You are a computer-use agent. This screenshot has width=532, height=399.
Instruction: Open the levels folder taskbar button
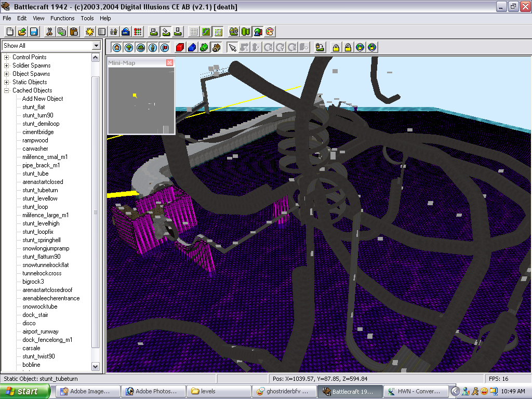point(219,392)
